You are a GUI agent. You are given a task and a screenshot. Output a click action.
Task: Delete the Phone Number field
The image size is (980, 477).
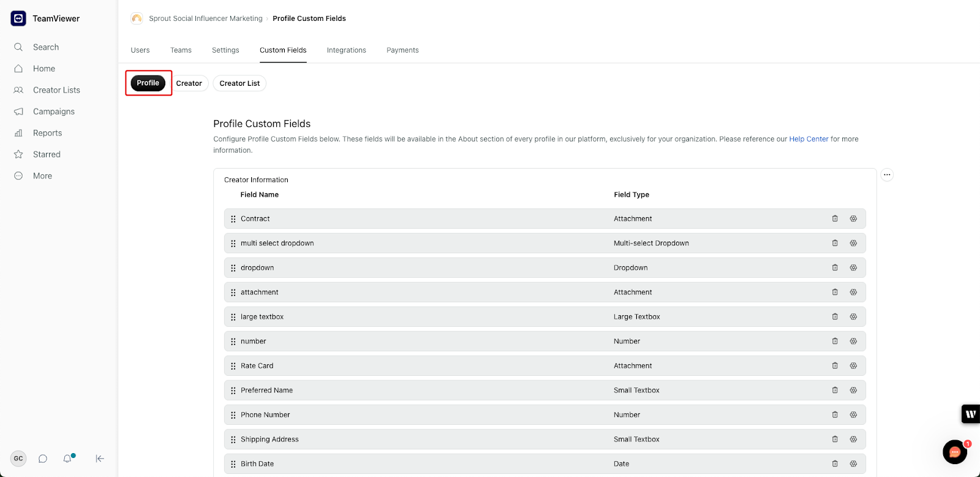(x=835, y=415)
